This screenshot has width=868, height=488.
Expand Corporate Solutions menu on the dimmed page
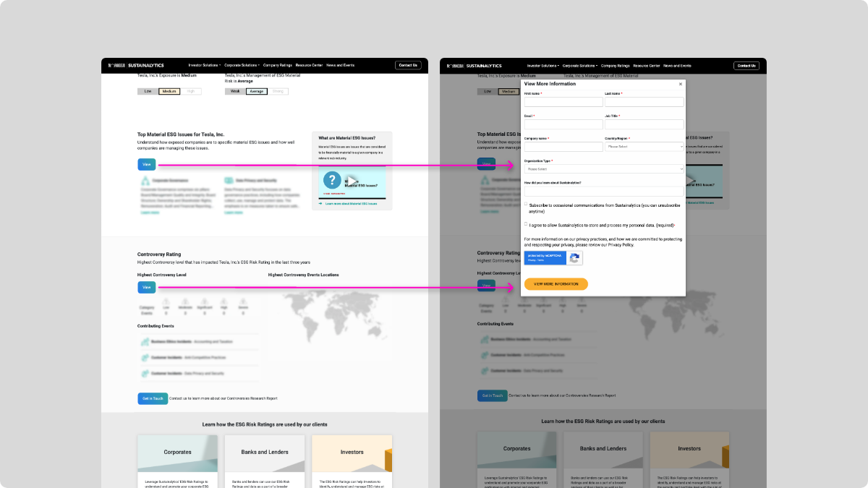point(580,65)
